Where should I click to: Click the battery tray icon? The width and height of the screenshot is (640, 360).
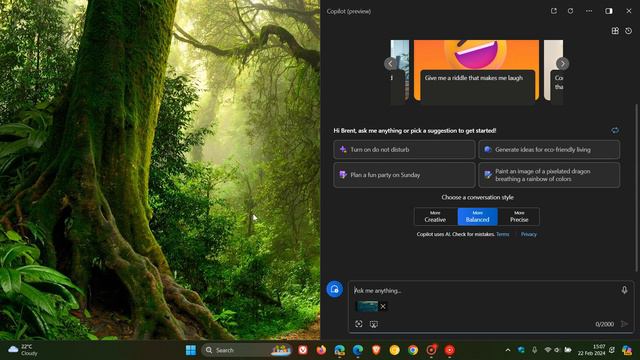click(568, 350)
